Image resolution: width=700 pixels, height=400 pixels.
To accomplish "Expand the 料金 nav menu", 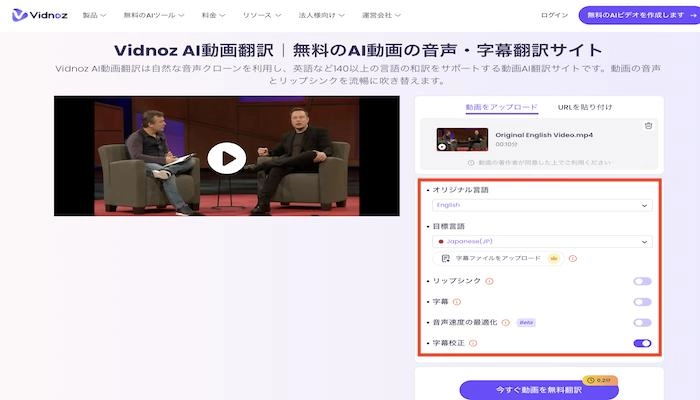I will click(x=213, y=15).
